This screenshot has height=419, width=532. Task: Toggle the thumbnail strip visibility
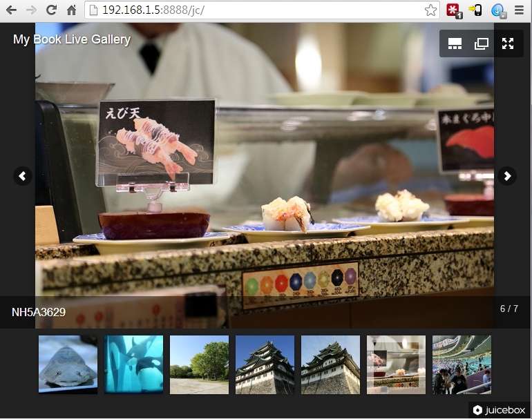pos(455,43)
